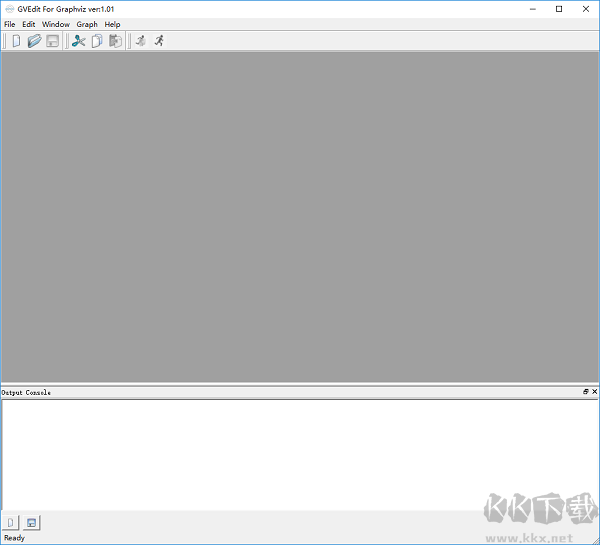Float the Output Console panel

tap(585, 392)
